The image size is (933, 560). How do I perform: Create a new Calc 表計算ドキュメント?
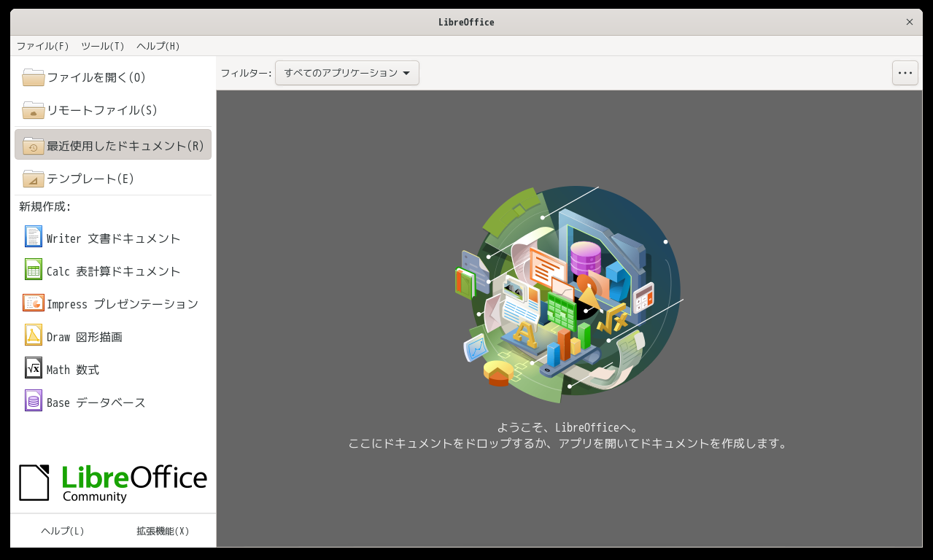pos(114,271)
